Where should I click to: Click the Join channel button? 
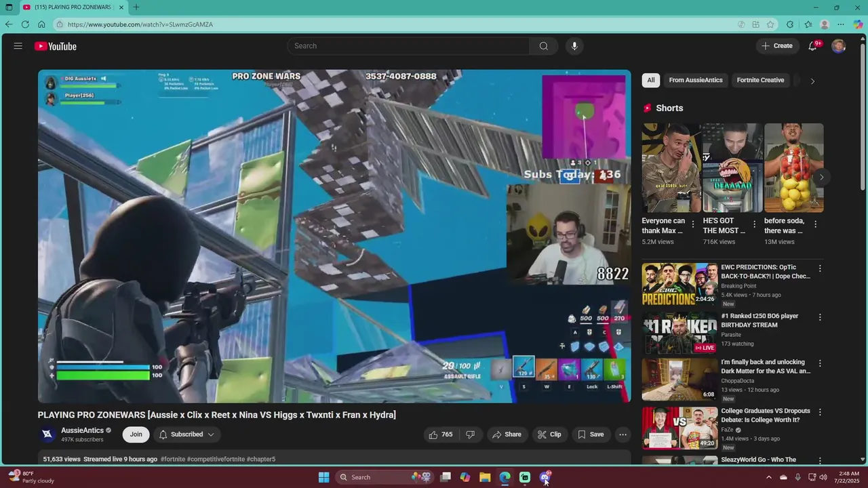[x=136, y=434]
